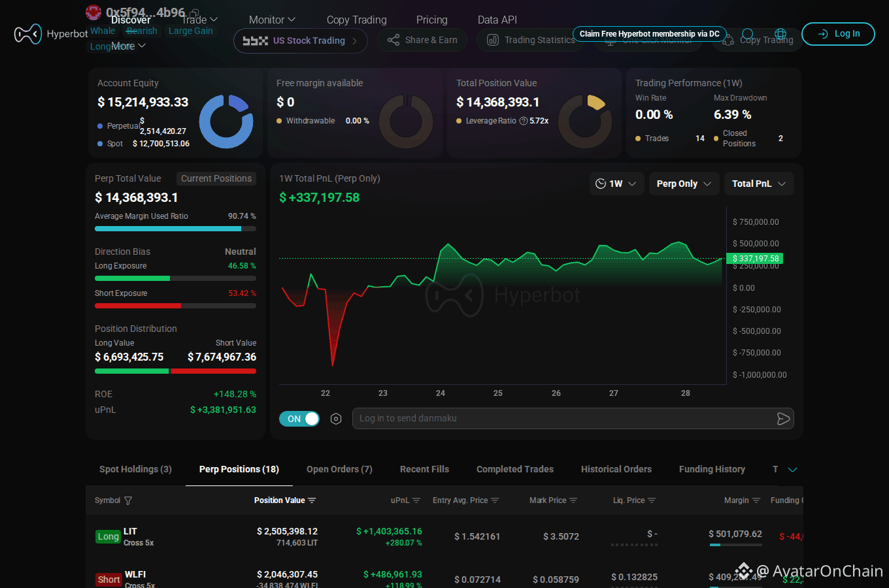This screenshot has width=889, height=588.
Task: View the Completed Trades tab
Action: [515, 469]
